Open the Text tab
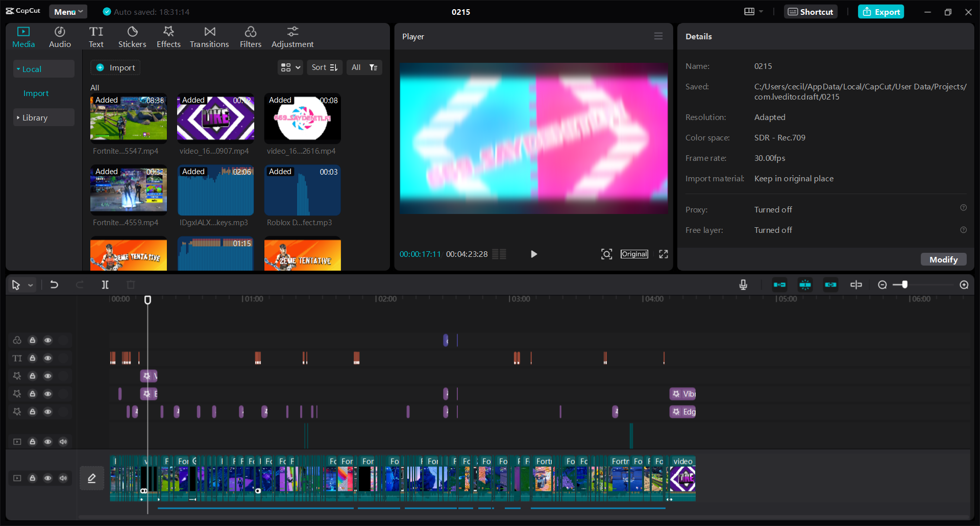Viewport: 980px width, 526px height. [96, 37]
